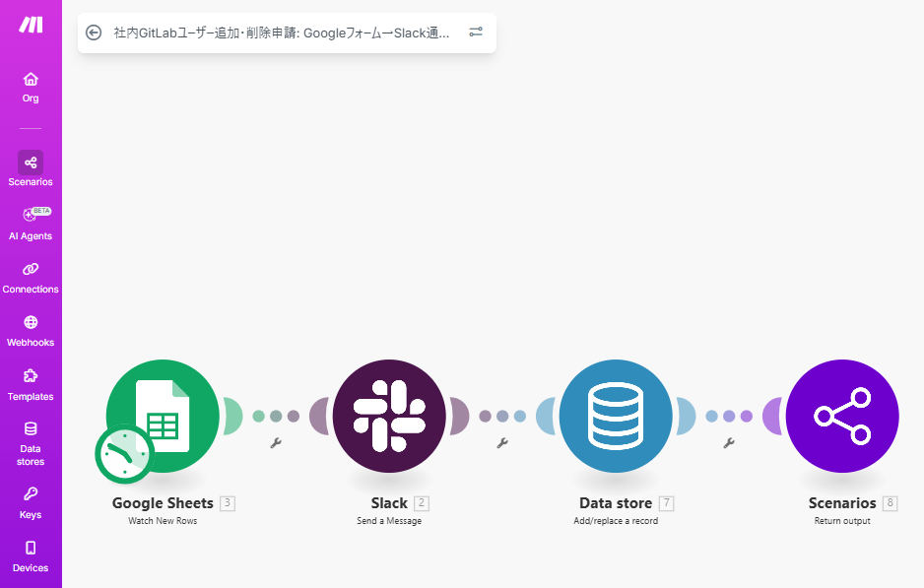Edit the scenario name text
The height and width of the screenshot is (588, 924).
[x=281, y=33]
